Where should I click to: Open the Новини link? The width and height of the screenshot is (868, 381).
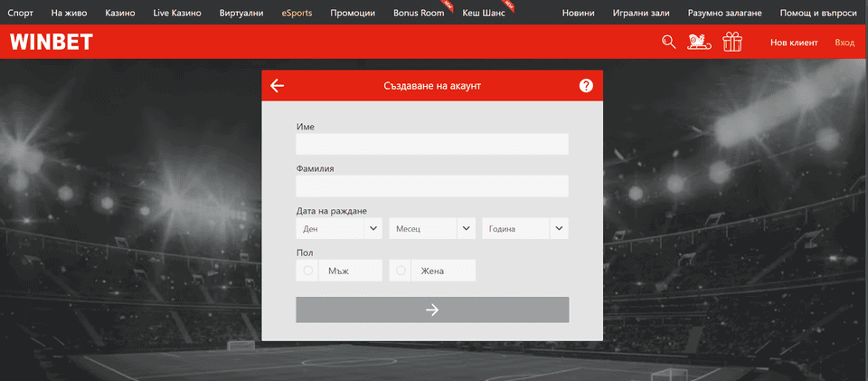579,13
